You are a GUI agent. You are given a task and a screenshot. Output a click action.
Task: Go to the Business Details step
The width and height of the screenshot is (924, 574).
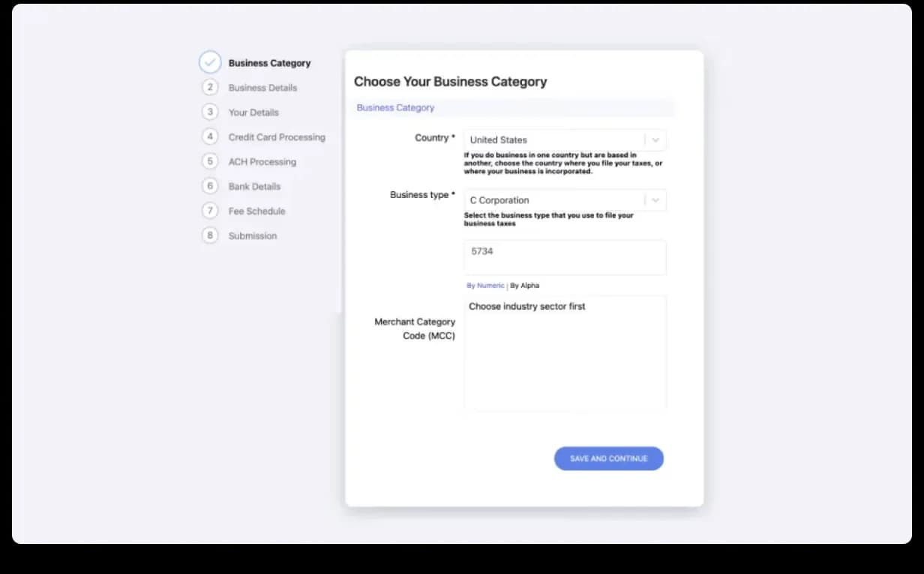(x=262, y=88)
